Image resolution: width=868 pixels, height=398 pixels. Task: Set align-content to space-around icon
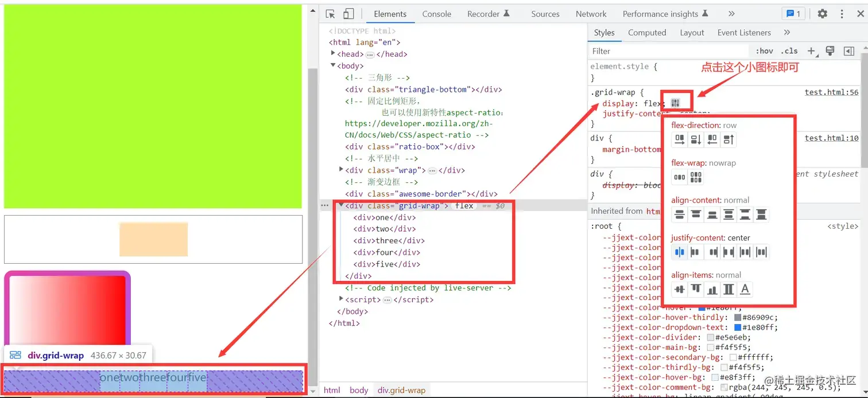728,214
